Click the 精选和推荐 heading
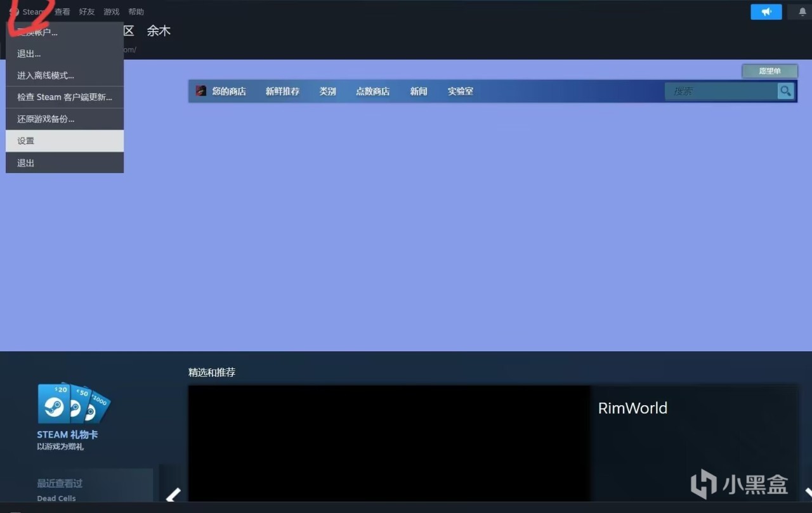 coord(212,372)
